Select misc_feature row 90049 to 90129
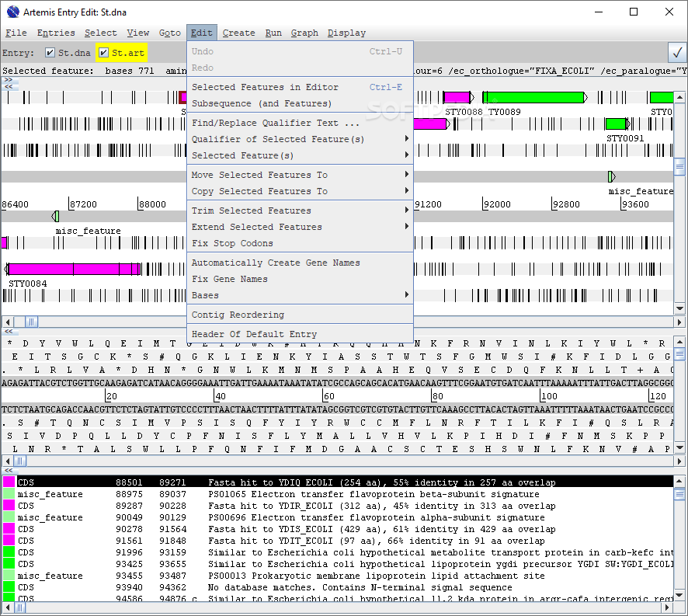 coord(338,517)
